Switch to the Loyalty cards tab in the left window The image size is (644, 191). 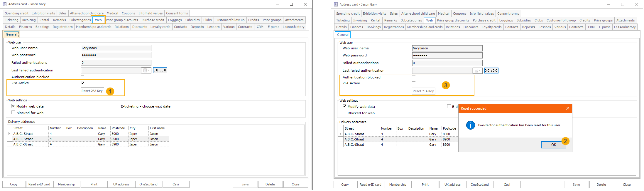click(x=160, y=27)
